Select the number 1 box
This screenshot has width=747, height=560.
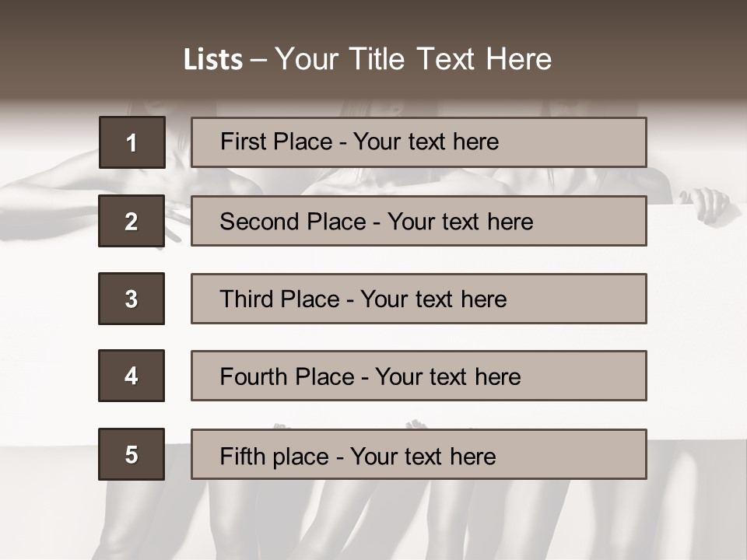132,142
